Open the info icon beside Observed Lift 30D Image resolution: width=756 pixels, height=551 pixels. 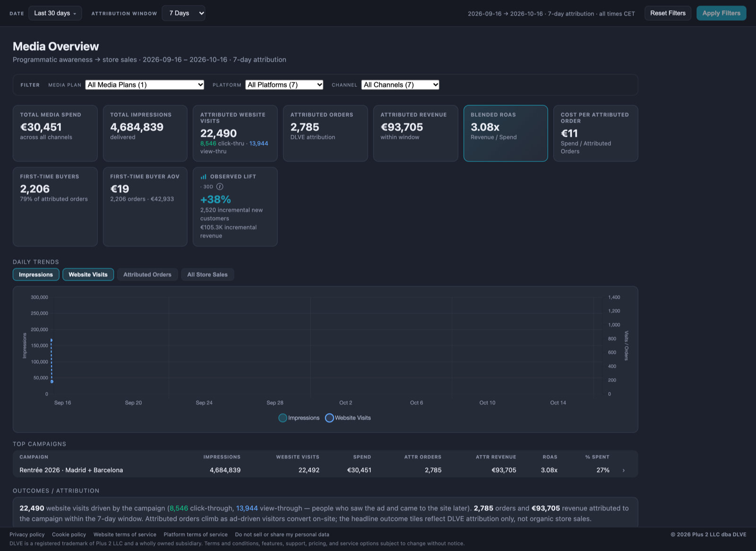[x=220, y=187]
